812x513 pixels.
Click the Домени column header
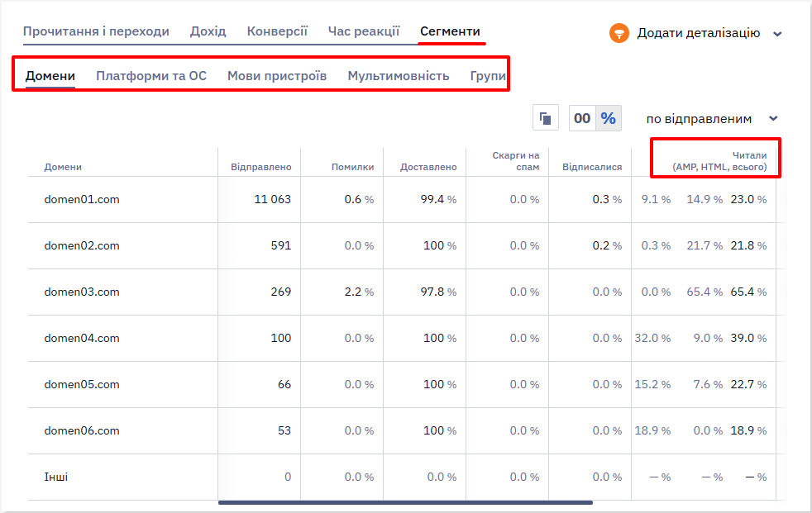63,167
